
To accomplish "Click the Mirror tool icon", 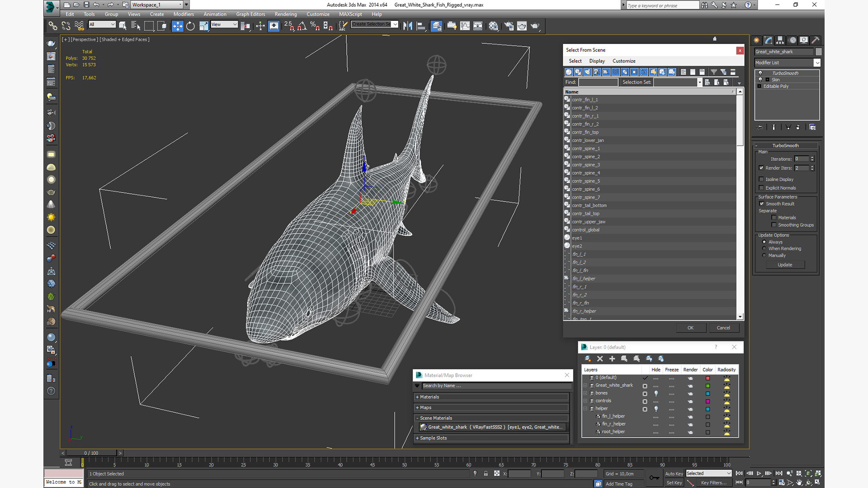I will tap(407, 26).
